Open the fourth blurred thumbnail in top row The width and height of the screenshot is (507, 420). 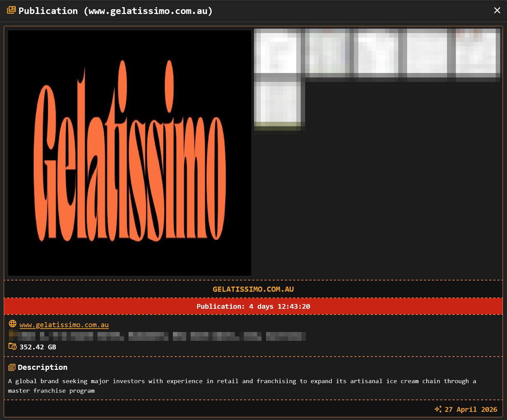(427, 53)
